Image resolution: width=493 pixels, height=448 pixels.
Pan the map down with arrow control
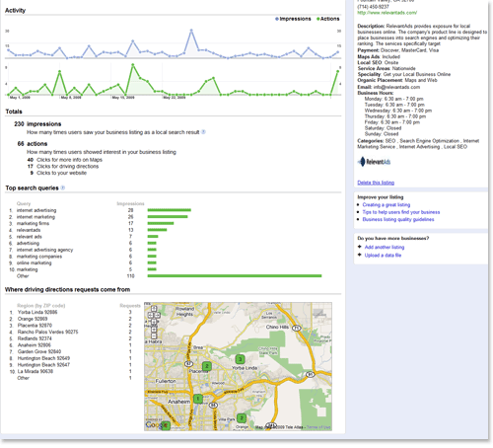154,322
